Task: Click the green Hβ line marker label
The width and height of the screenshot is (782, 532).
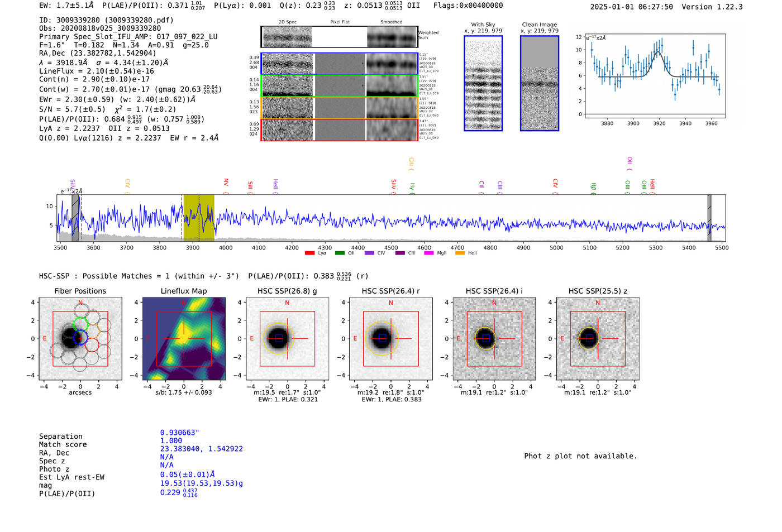Action: point(593,188)
